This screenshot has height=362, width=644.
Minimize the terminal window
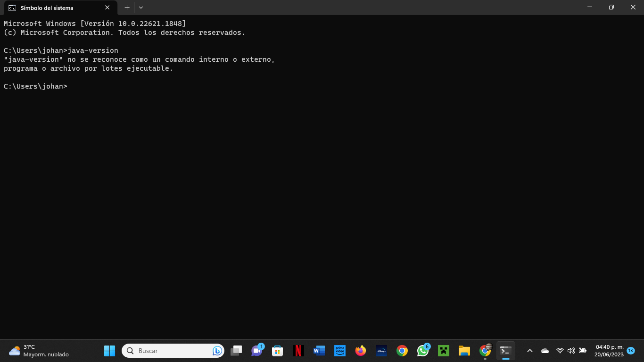tap(590, 7)
